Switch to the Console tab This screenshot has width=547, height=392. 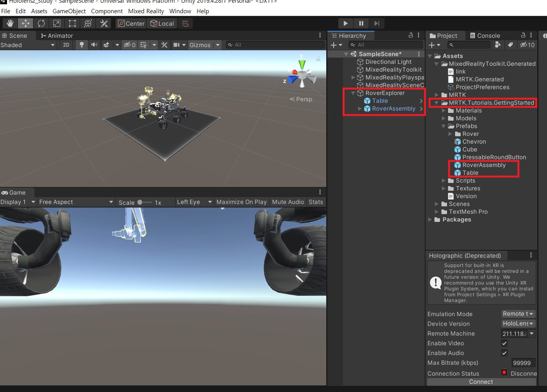(485, 35)
